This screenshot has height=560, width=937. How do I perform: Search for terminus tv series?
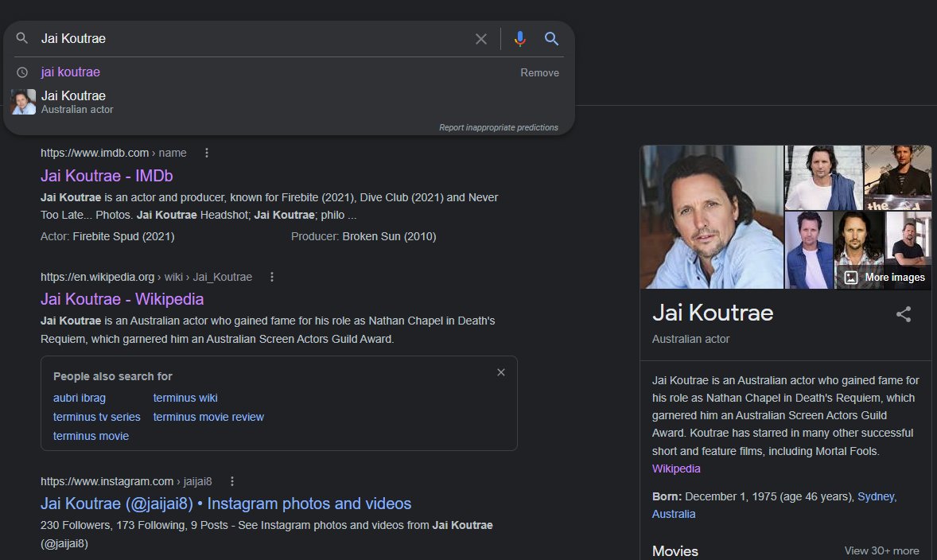click(x=97, y=417)
